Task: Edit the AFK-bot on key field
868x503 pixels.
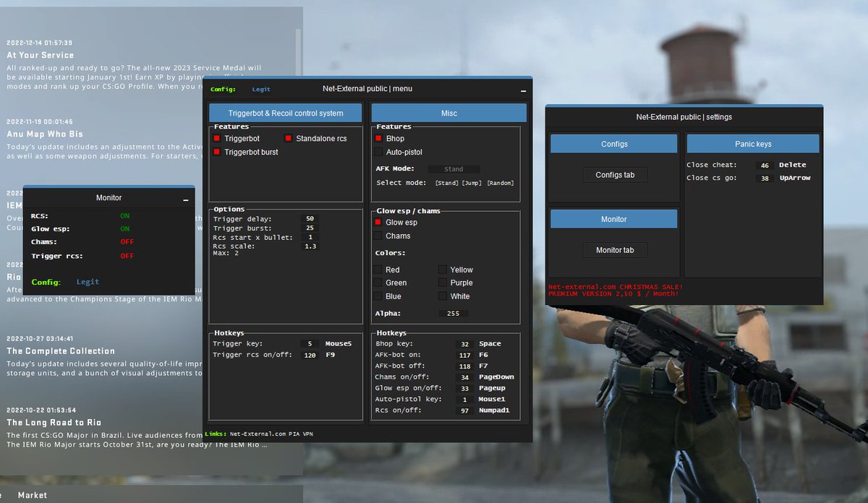Action: pos(465,356)
